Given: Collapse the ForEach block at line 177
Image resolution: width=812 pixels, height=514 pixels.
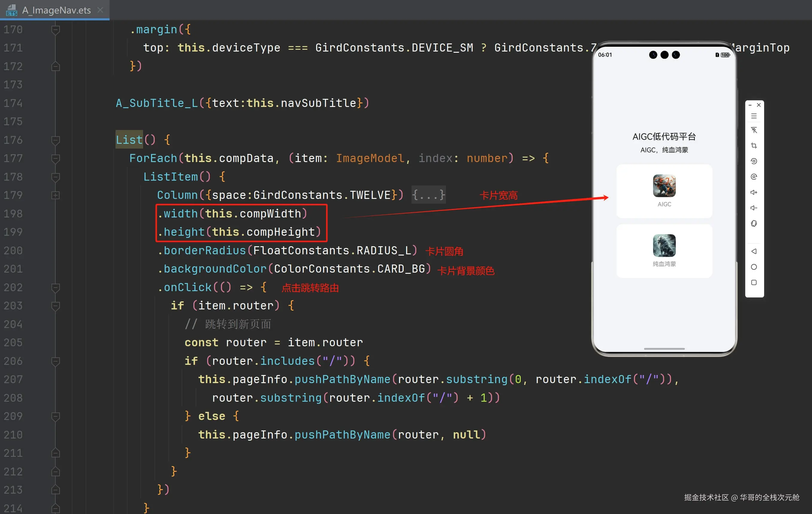Looking at the screenshot, I should [56, 159].
